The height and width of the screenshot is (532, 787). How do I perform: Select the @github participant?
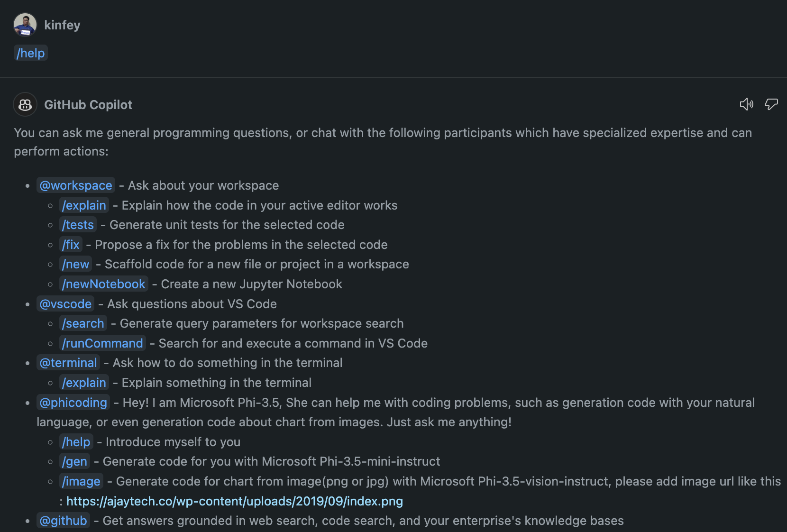(x=64, y=521)
